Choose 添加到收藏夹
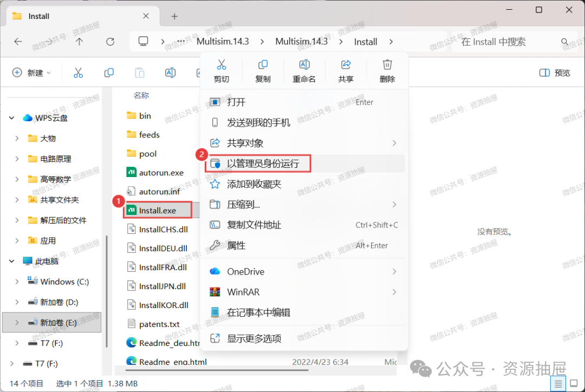Image resolution: width=585 pixels, height=392 pixels. (304, 184)
